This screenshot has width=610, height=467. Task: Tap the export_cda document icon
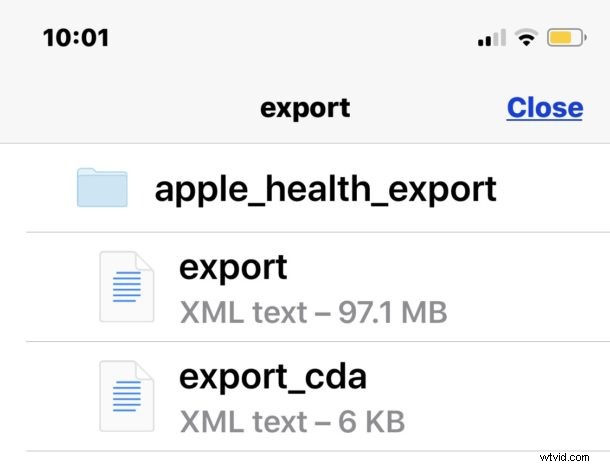pyautogui.click(x=127, y=396)
